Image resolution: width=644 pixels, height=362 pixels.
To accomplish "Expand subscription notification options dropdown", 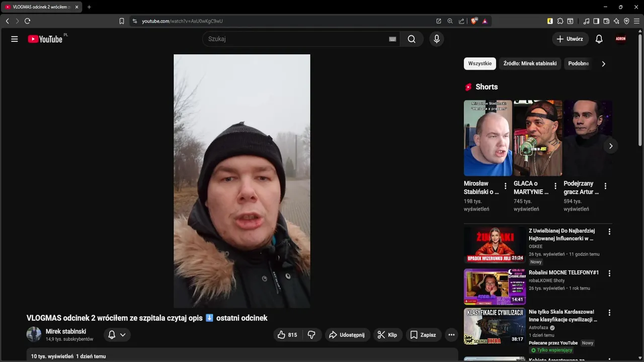I will [x=117, y=335].
